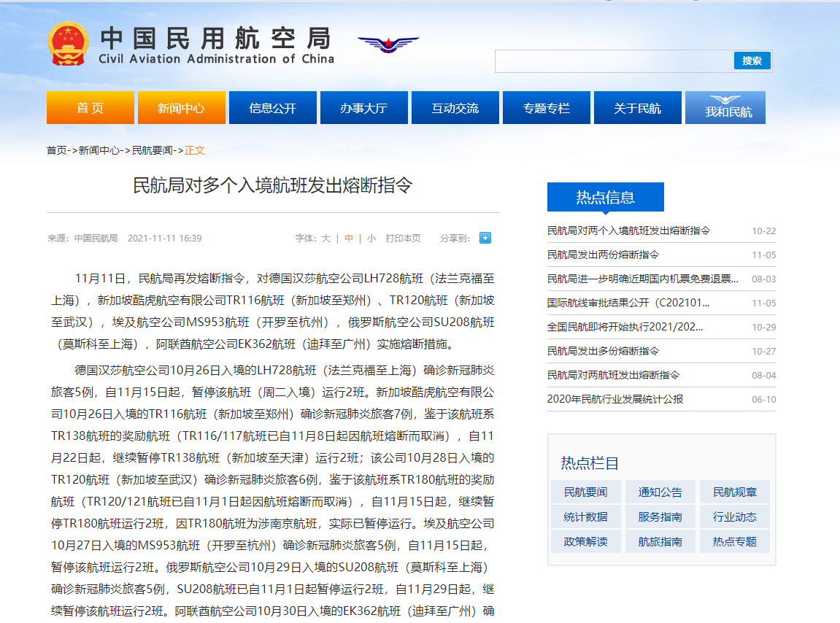Viewport: 840px width, 623px height.
Task: Open the 办事大厅 navigation tab
Action: tap(363, 108)
